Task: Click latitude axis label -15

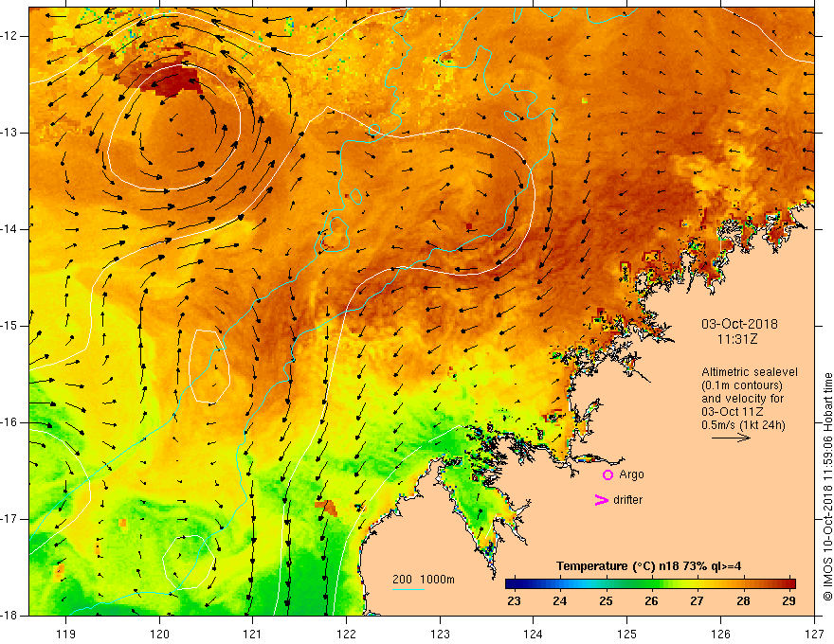Action: (x=10, y=326)
